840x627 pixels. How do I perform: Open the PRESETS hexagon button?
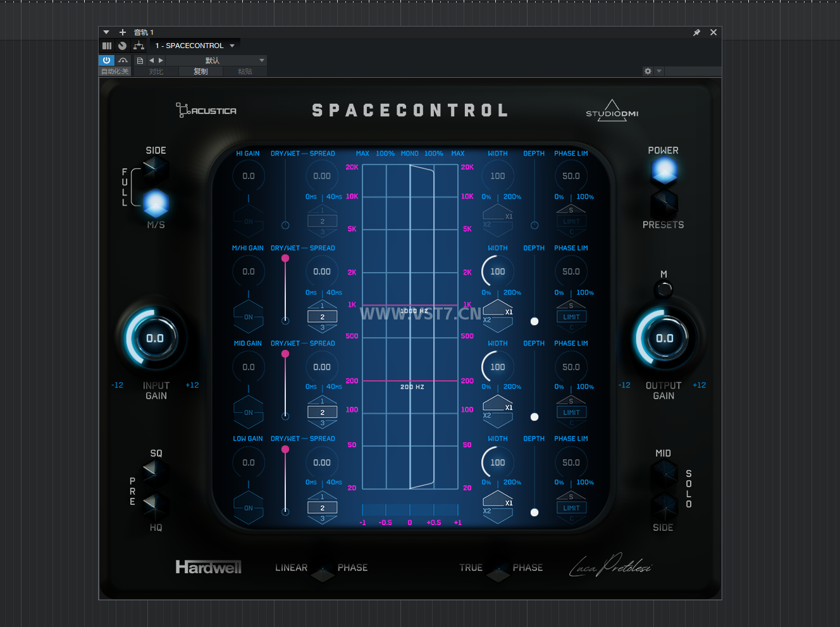(x=664, y=202)
